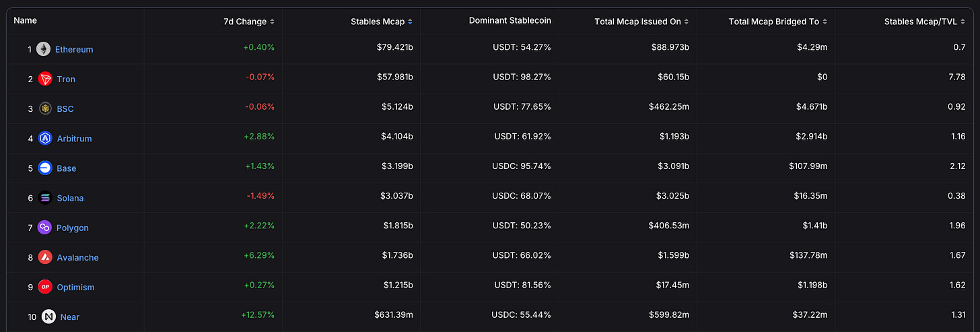Click the Polygon chain logo icon
Viewport: 980px width, 332px height.
pos(45,228)
